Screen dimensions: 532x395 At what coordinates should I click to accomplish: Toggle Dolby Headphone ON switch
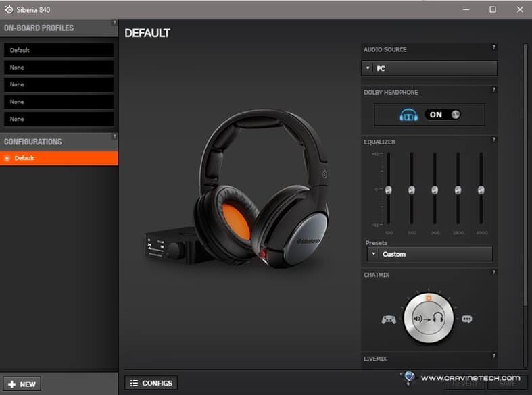click(x=443, y=115)
